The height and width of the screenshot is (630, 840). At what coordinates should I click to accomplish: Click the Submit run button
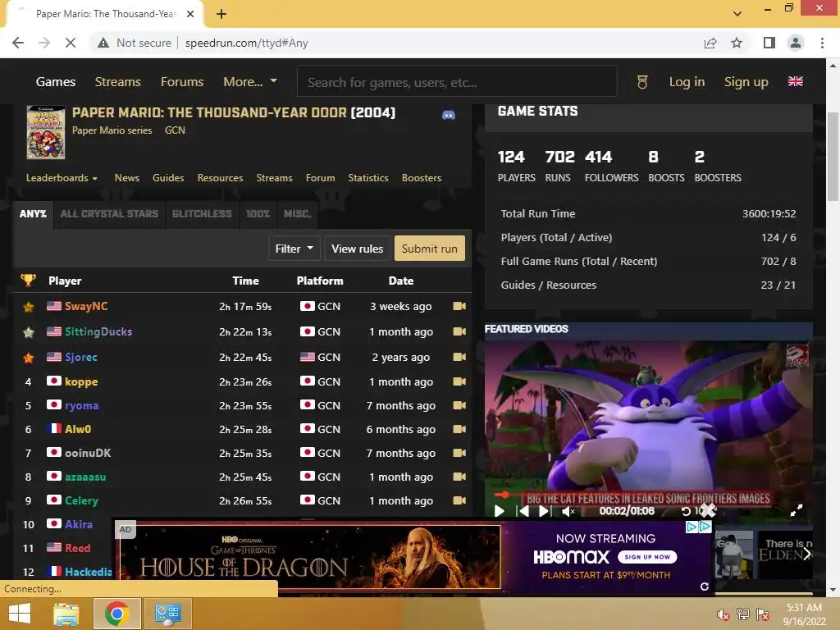[x=430, y=249]
